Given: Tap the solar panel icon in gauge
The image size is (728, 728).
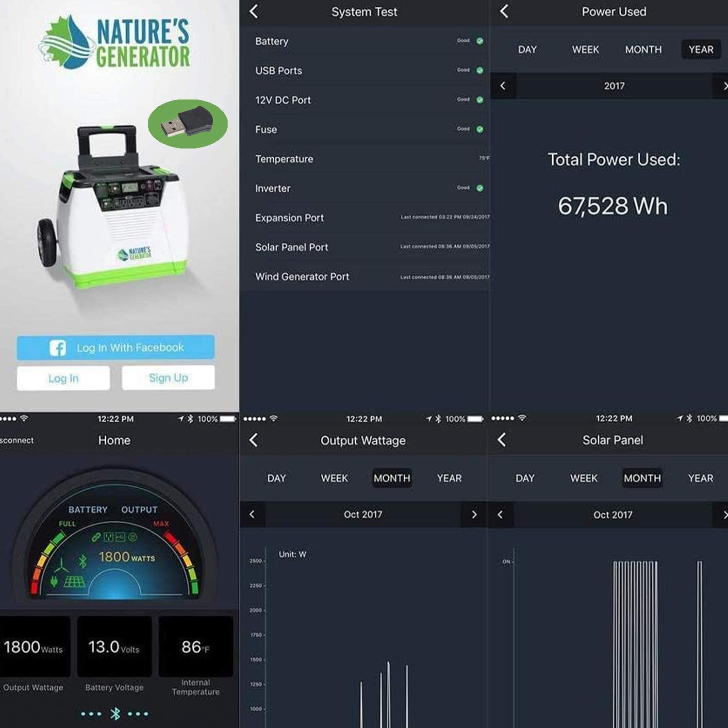Looking at the screenshot, I should [x=75, y=581].
